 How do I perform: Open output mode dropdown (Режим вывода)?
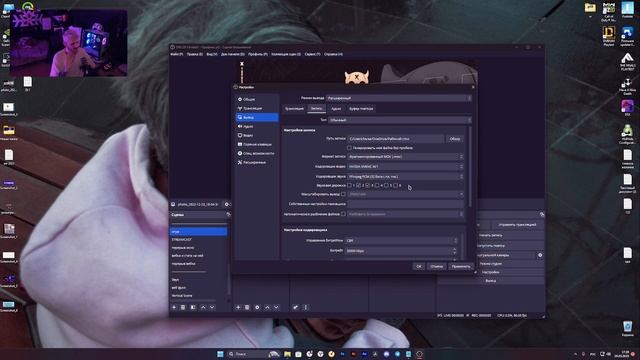tap(399, 98)
